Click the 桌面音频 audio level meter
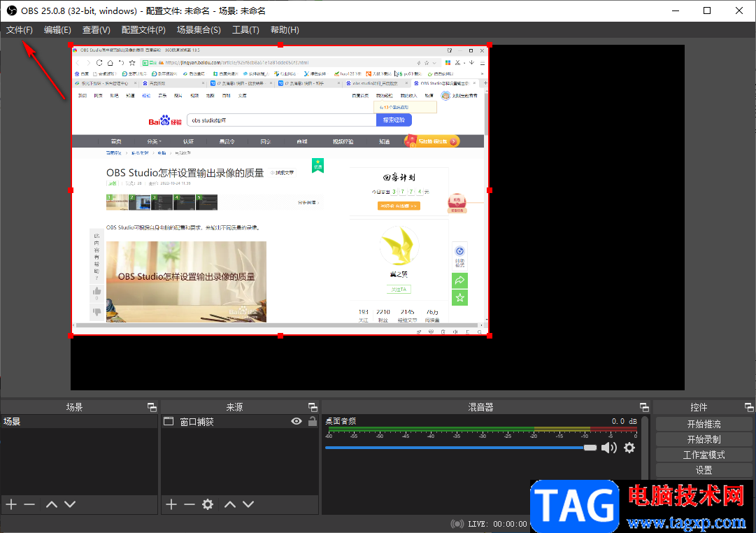Viewport: 756px width, 533px height. point(481,429)
